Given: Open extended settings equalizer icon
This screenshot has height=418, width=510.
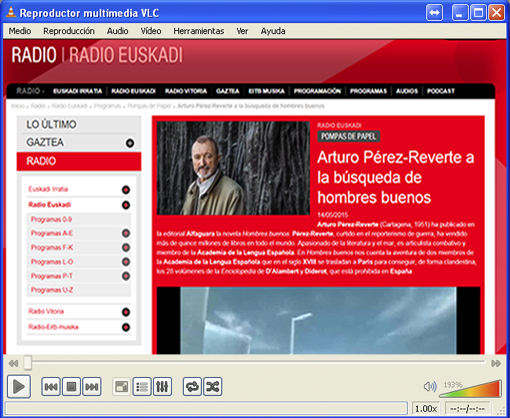Looking at the screenshot, I should (162, 387).
